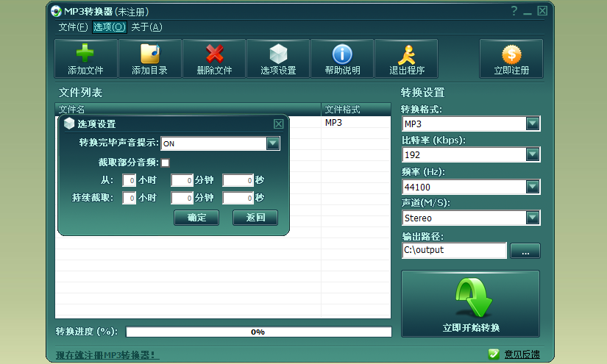607x364 pixels.
Task: Click the 退出程序 running man icon
Action: (406, 54)
